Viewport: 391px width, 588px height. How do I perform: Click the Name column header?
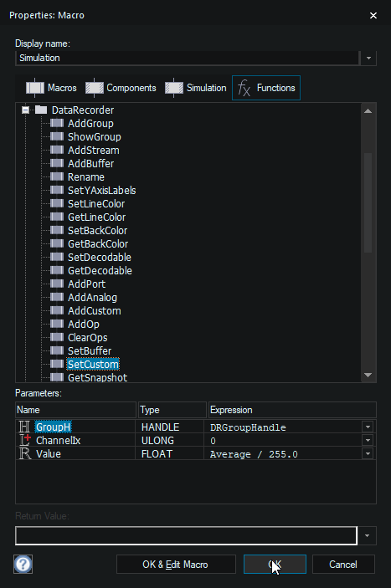click(x=76, y=410)
